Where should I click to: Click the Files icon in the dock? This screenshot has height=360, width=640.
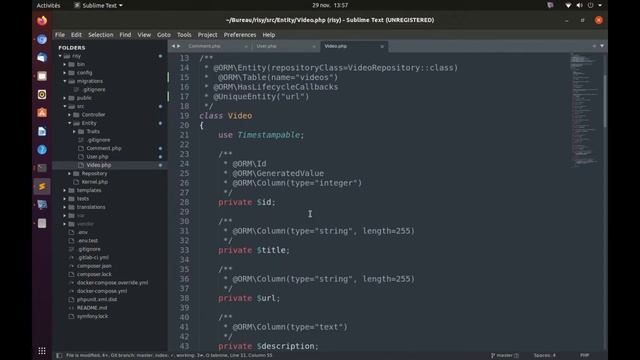[x=42, y=76]
